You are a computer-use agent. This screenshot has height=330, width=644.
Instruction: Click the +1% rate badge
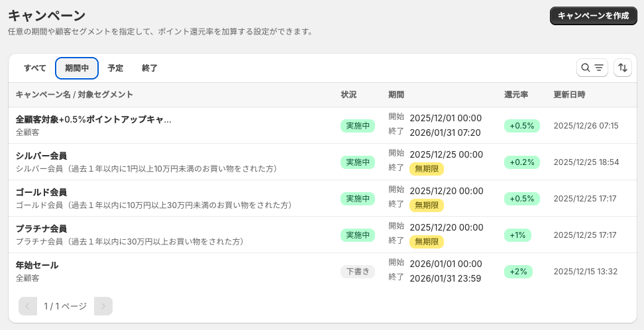[x=517, y=235]
